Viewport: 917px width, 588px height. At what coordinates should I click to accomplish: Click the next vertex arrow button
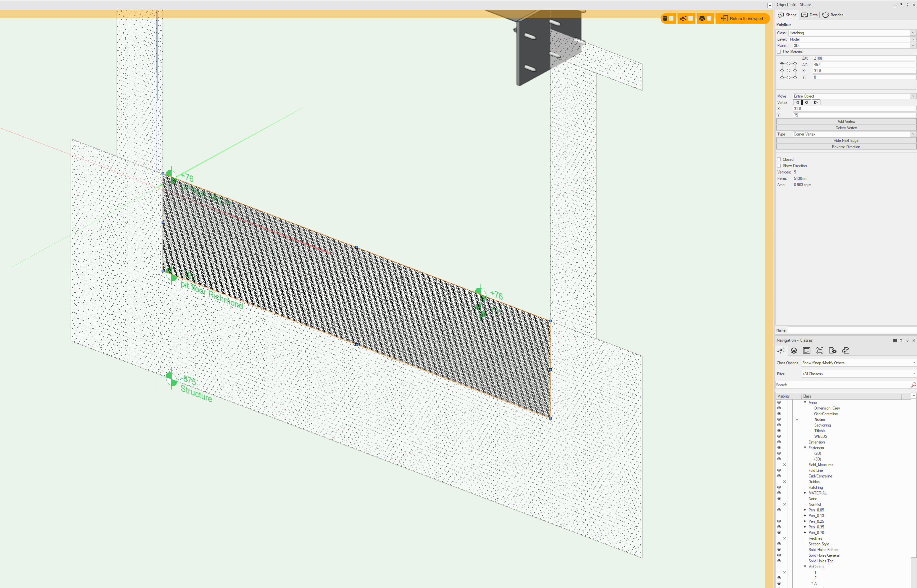click(816, 102)
